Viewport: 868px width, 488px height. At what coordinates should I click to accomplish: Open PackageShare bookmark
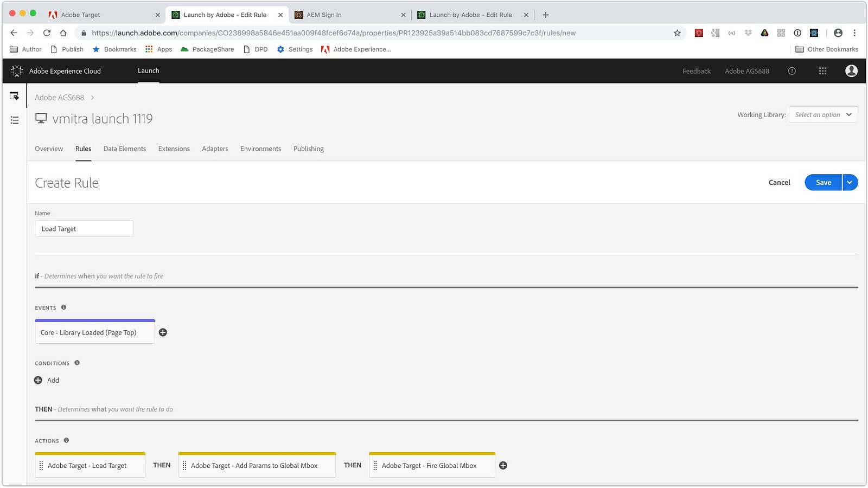[207, 49]
